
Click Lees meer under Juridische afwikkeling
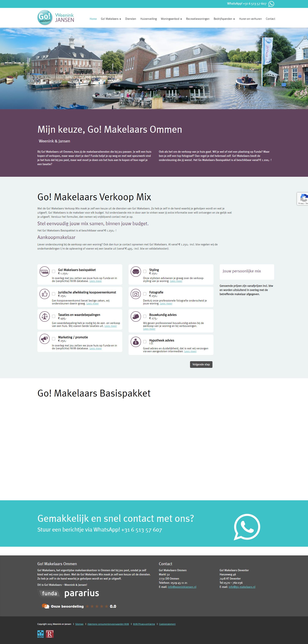pos(92,304)
